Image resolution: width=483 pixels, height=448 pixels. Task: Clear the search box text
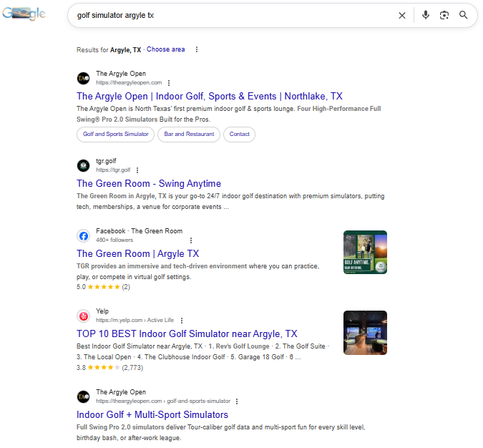point(402,15)
